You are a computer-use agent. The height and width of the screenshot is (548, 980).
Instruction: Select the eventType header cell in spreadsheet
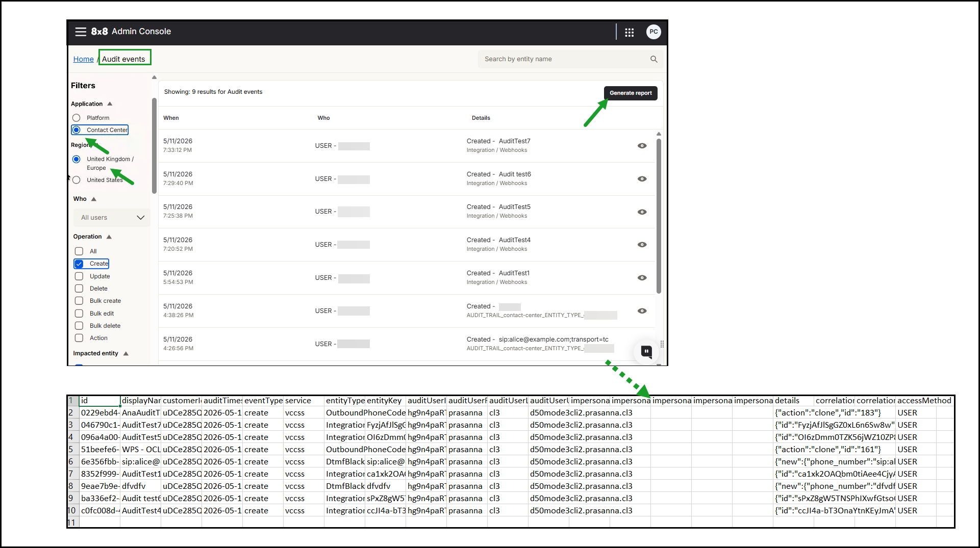coord(263,401)
